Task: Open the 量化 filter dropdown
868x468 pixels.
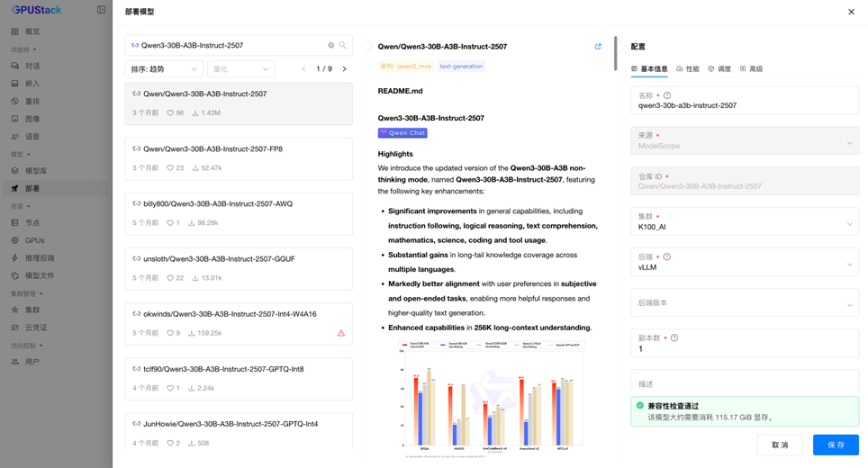Action: (240, 69)
